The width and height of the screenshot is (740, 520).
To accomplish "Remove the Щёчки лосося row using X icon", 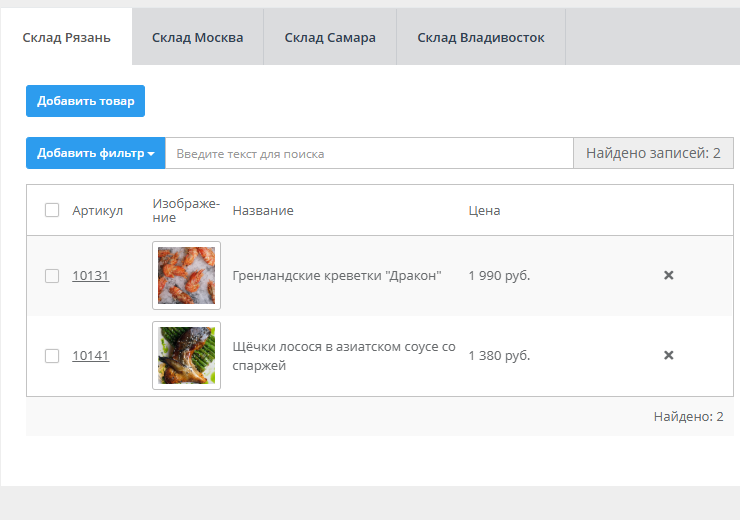I will click(669, 355).
